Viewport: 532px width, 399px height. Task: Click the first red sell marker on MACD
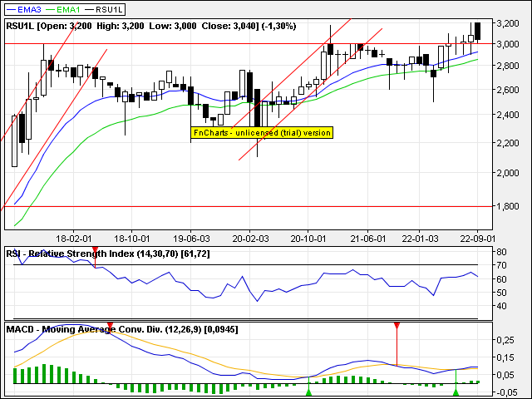[110, 327]
